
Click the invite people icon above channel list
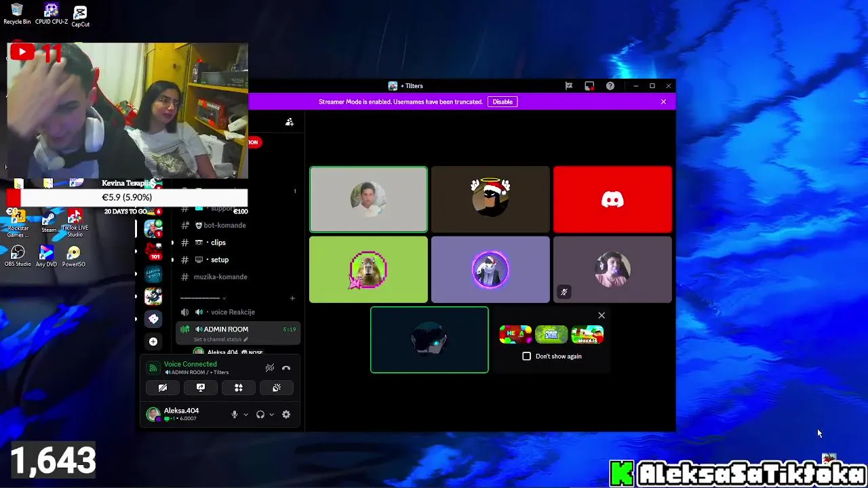pos(290,122)
